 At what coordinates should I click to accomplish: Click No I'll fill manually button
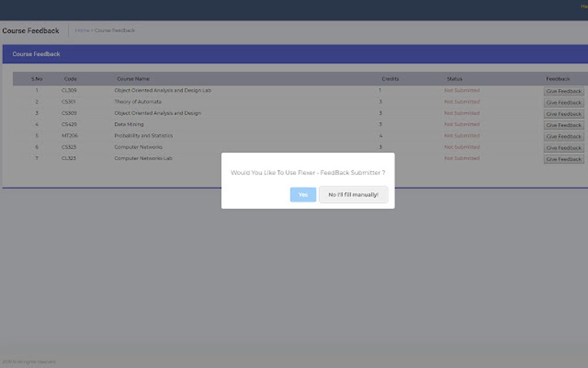click(353, 194)
